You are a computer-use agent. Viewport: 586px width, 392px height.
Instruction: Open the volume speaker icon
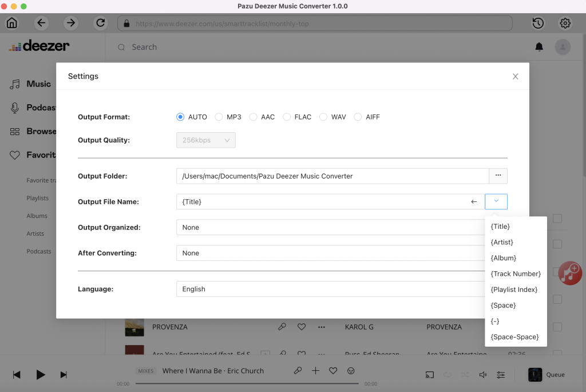coord(483,375)
